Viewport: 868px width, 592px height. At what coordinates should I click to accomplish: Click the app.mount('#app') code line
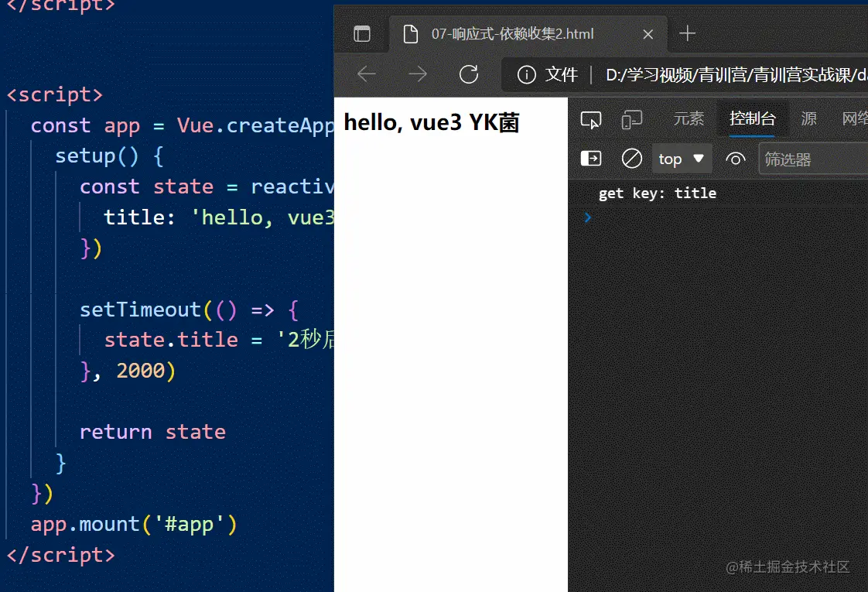click(x=134, y=524)
